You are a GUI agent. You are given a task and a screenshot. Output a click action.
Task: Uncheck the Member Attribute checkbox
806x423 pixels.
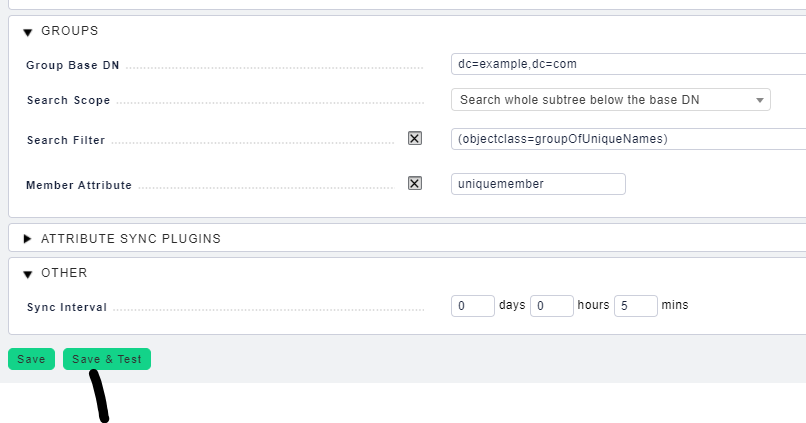pos(415,183)
